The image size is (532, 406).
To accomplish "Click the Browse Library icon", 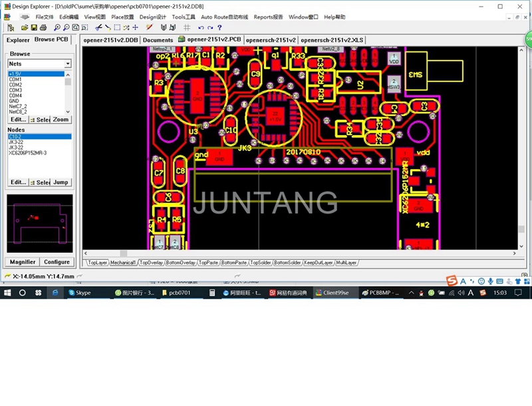I will [x=172, y=27].
